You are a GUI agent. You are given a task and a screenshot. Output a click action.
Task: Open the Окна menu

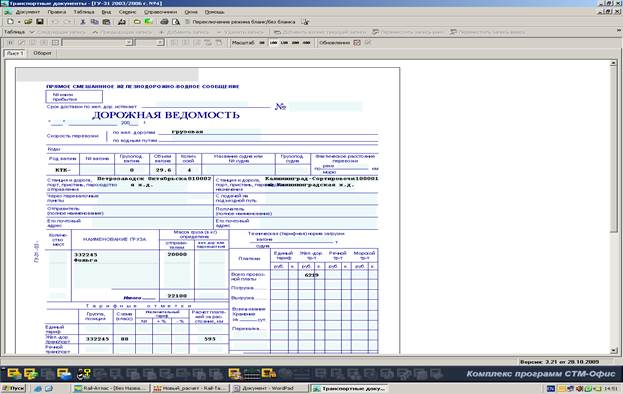pyautogui.click(x=191, y=12)
